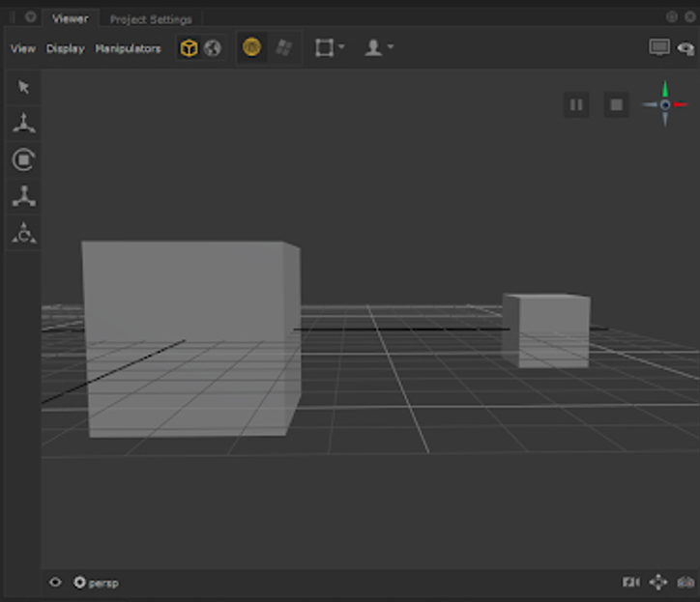Open the View menu
Screen dimensions: 700x602
(22, 48)
